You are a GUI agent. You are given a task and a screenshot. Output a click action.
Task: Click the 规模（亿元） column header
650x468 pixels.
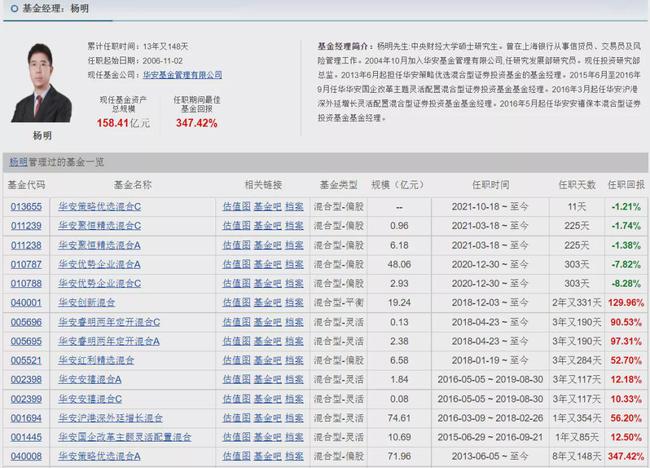[x=398, y=185]
